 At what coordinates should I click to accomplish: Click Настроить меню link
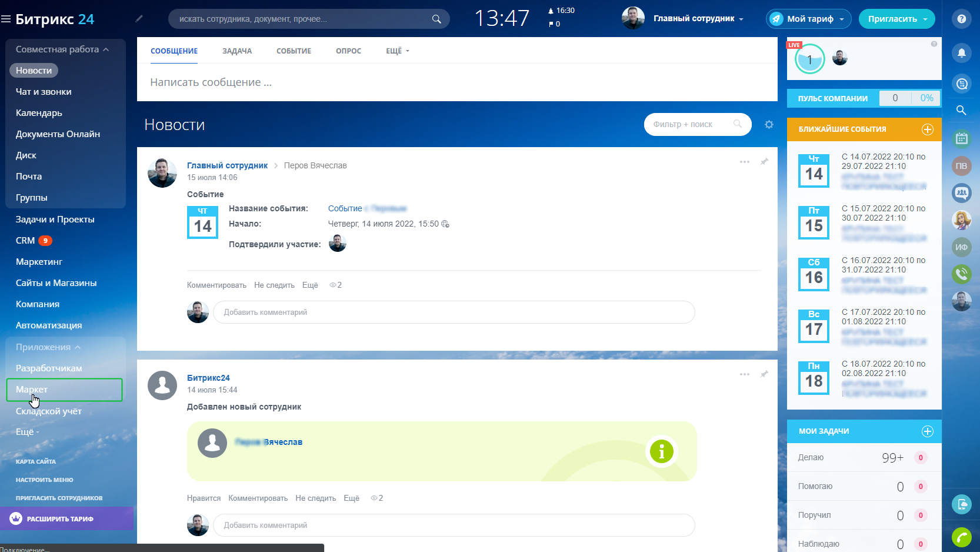click(x=44, y=480)
